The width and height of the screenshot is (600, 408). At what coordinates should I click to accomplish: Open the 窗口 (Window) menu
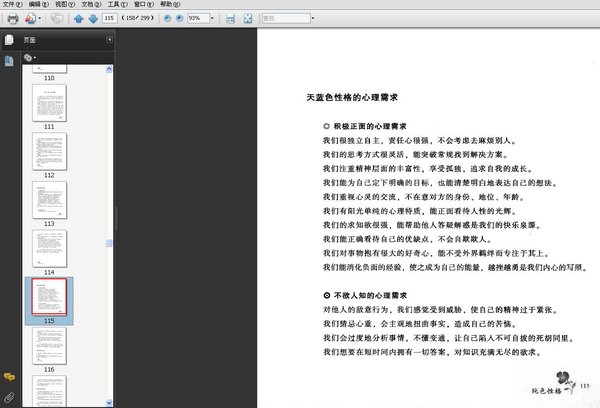point(144,4)
